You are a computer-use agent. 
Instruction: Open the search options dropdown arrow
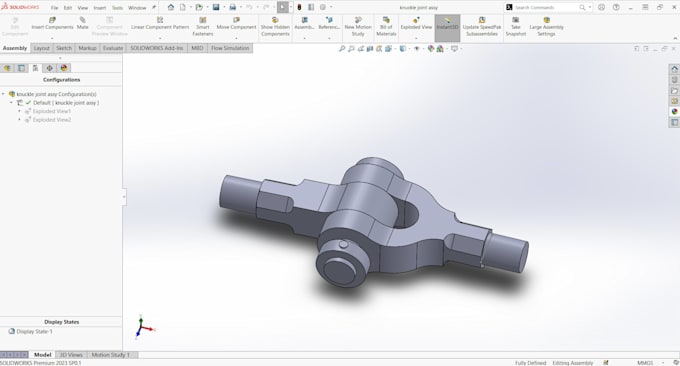click(589, 7)
